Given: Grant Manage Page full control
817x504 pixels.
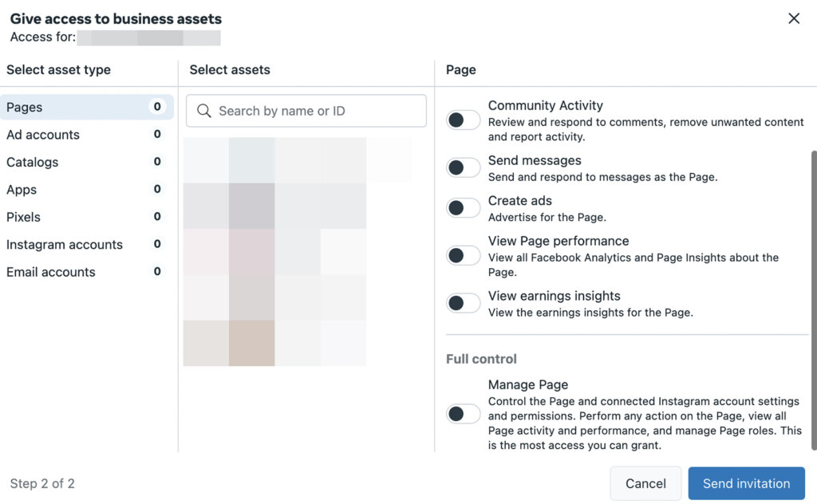Looking at the screenshot, I should 463,413.
